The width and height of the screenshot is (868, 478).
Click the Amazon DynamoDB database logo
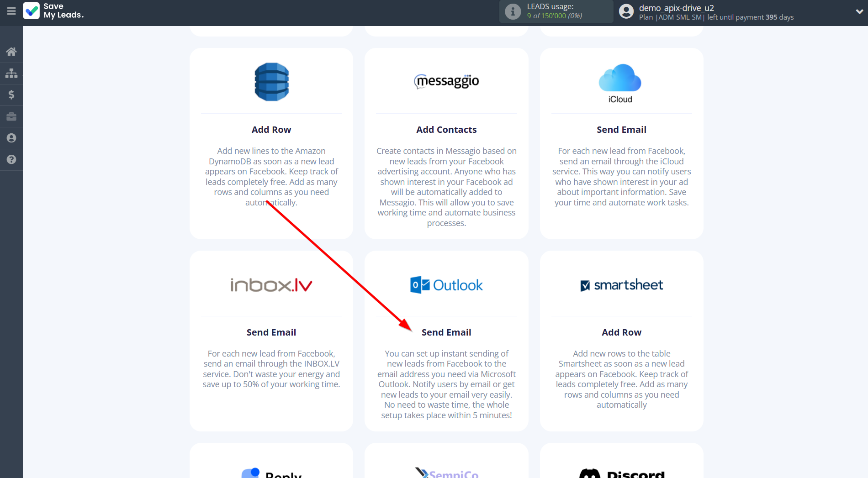pos(271,82)
